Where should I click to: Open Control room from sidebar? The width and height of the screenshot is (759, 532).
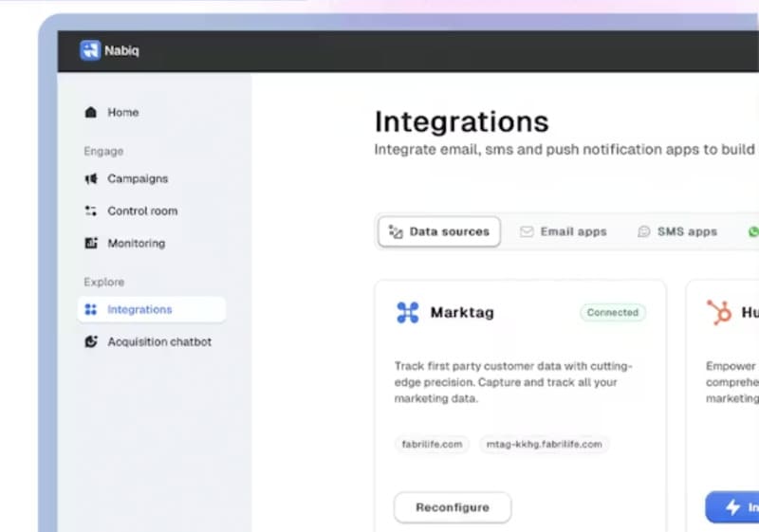tap(142, 211)
